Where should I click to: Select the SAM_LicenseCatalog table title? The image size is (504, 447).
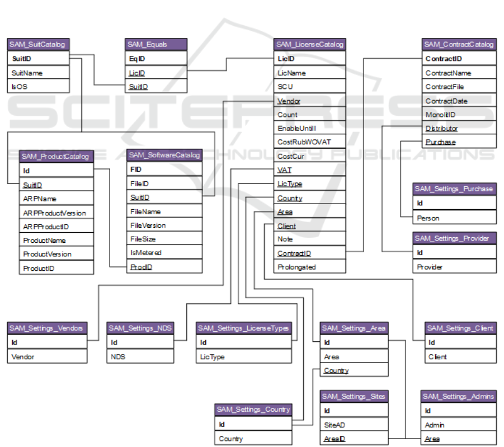point(310,45)
